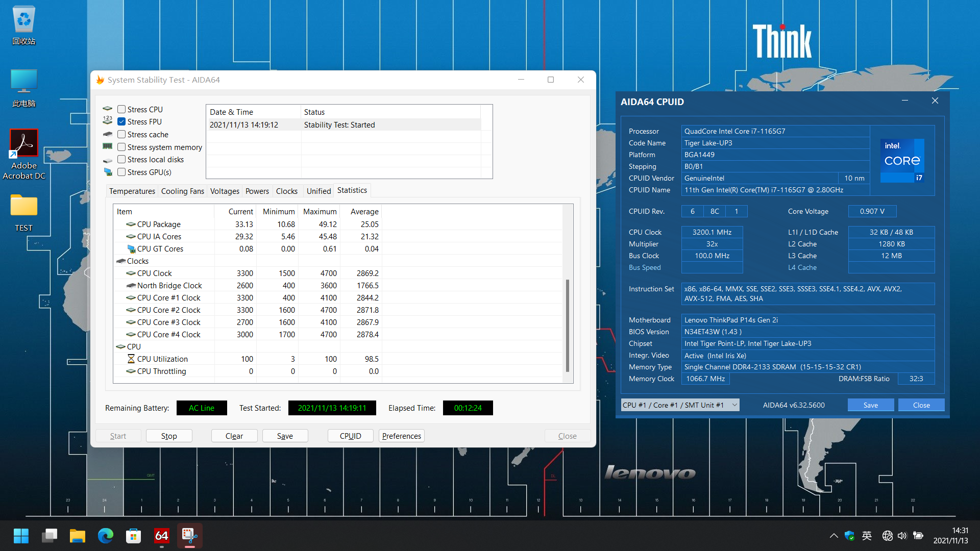Open battery status tray icon

tap(918, 536)
